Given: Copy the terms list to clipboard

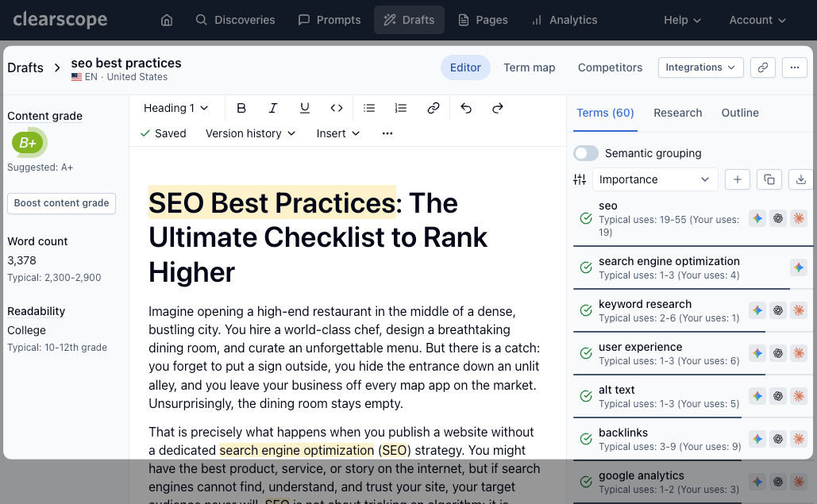Looking at the screenshot, I should (769, 179).
